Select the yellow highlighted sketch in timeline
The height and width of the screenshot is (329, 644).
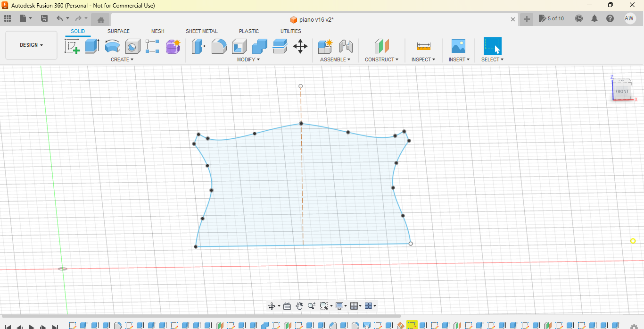[412, 325]
